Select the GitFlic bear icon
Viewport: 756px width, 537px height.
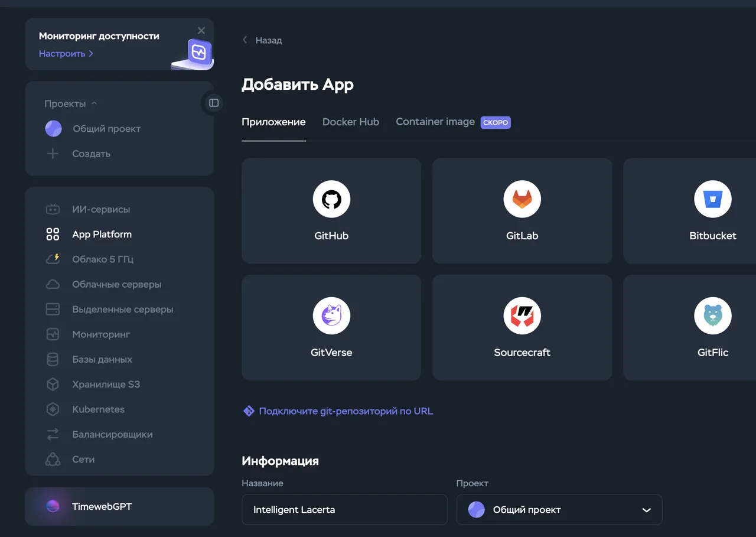(x=713, y=315)
